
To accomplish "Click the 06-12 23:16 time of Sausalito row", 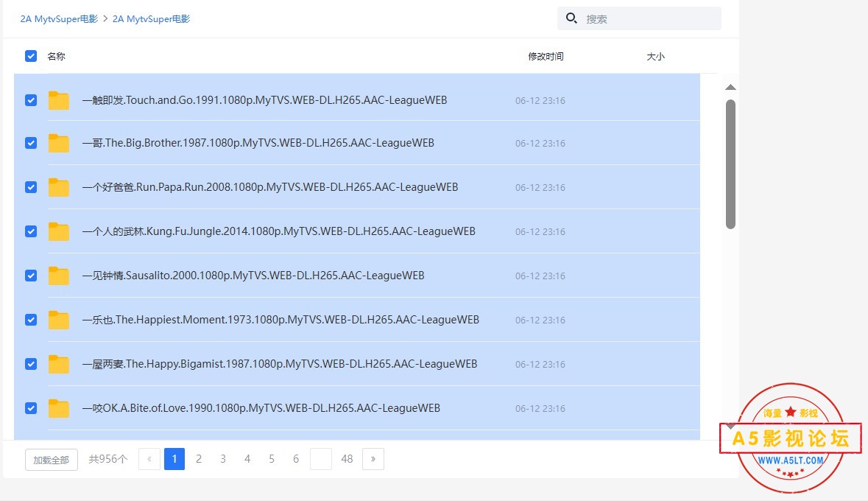I will (x=540, y=276).
